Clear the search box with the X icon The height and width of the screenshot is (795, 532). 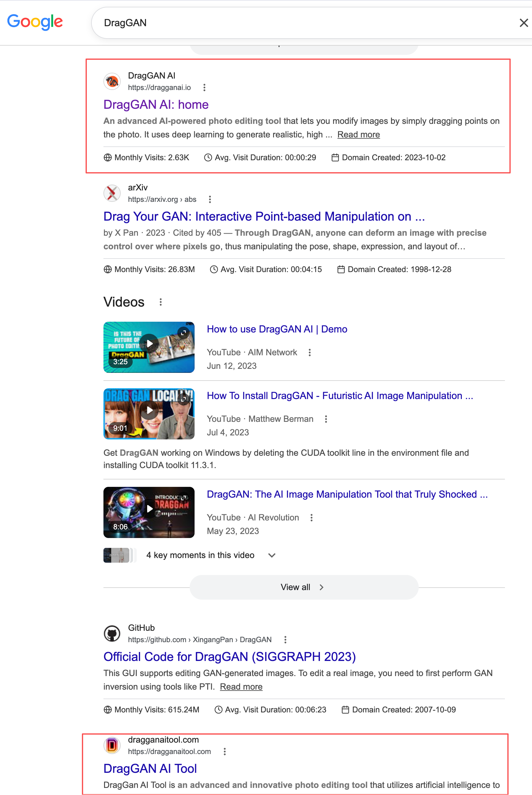(523, 23)
